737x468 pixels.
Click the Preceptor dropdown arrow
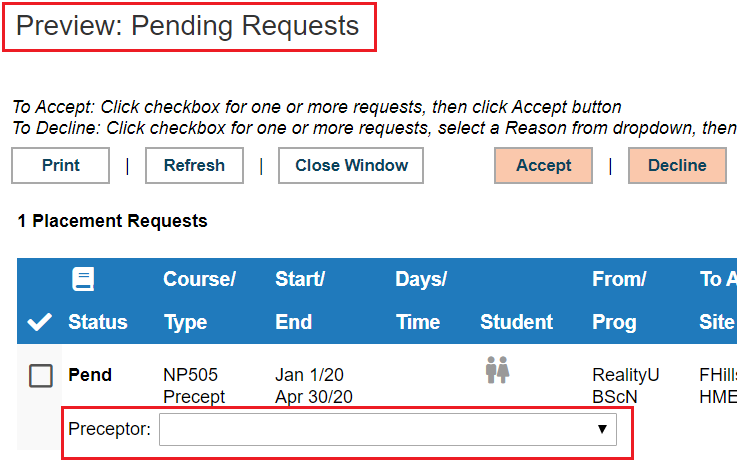point(602,429)
